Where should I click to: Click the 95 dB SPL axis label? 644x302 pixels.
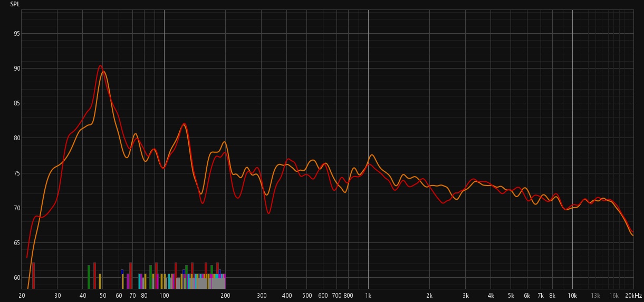coord(17,34)
